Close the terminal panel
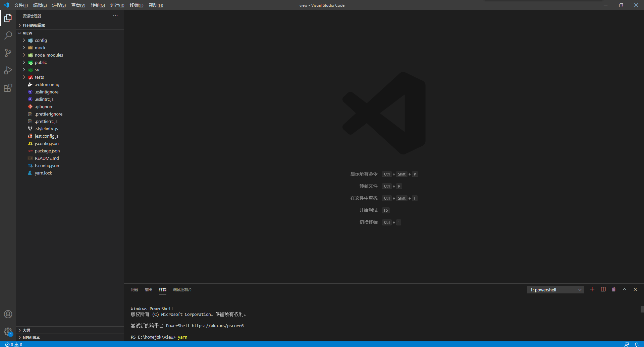Viewport: 644px width, 347px height. click(x=635, y=289)
